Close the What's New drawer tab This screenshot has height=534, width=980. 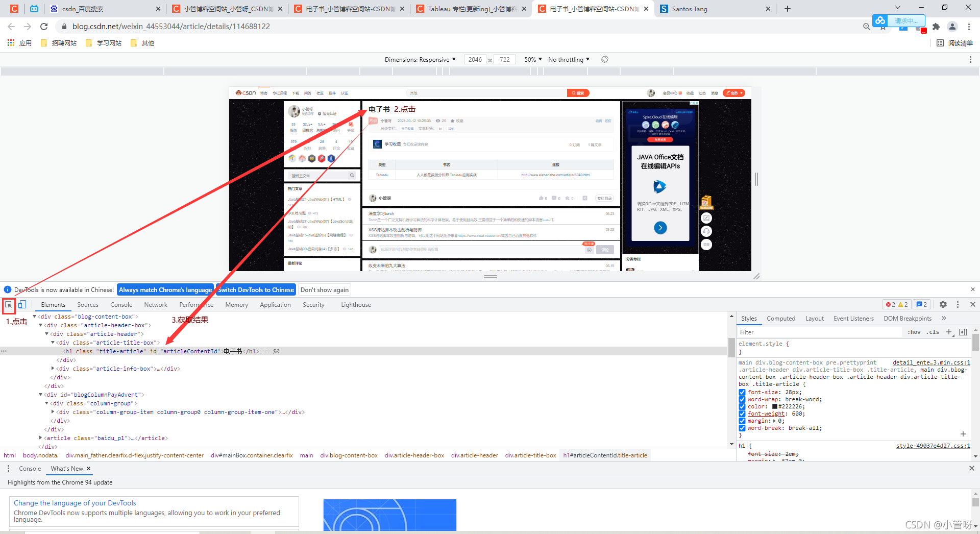(88, 468)
